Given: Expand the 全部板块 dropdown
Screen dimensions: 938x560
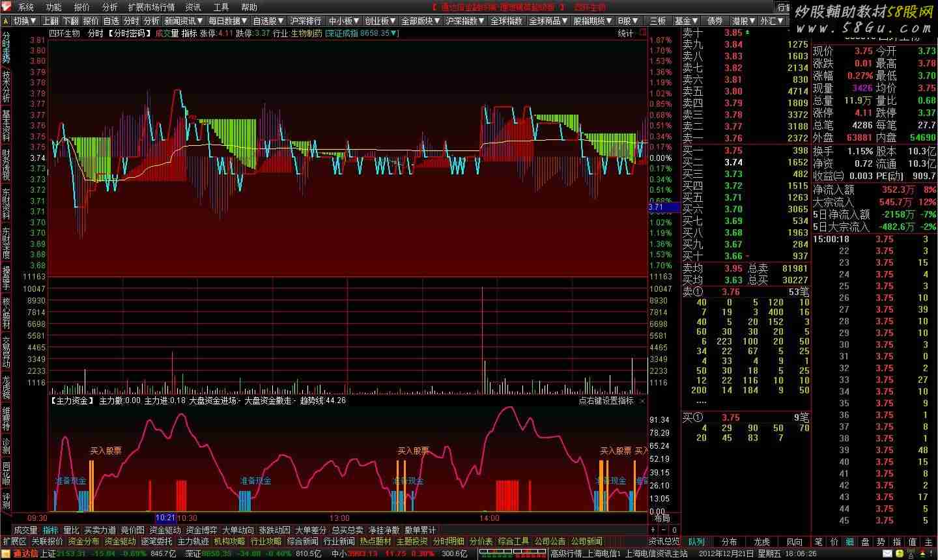Looking at the screenshot, I should [421, 21].
